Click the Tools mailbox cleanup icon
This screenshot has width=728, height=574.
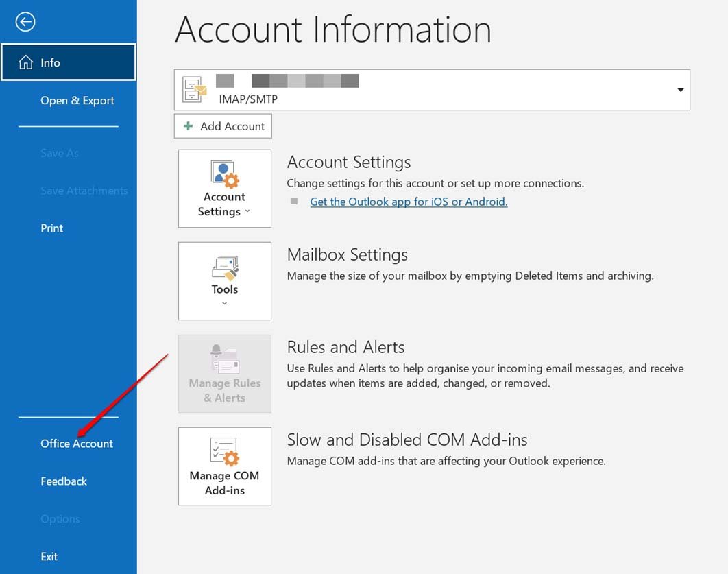(225, 268)
